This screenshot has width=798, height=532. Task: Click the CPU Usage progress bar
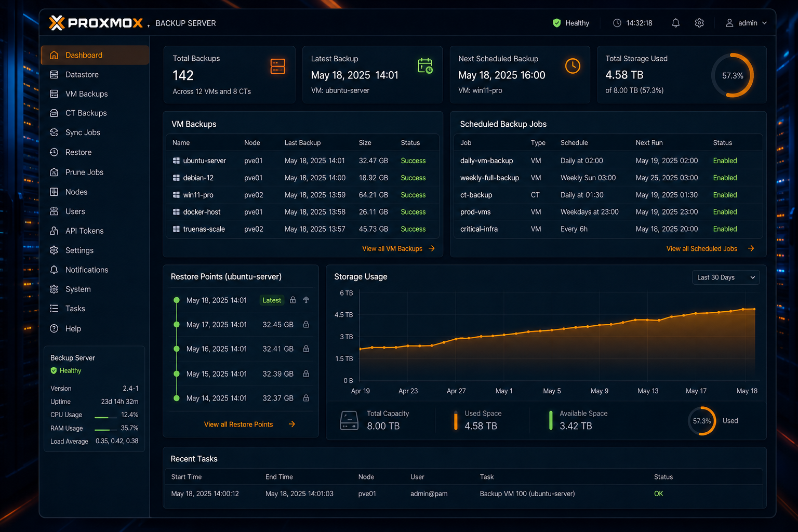[x=105, y=417]
